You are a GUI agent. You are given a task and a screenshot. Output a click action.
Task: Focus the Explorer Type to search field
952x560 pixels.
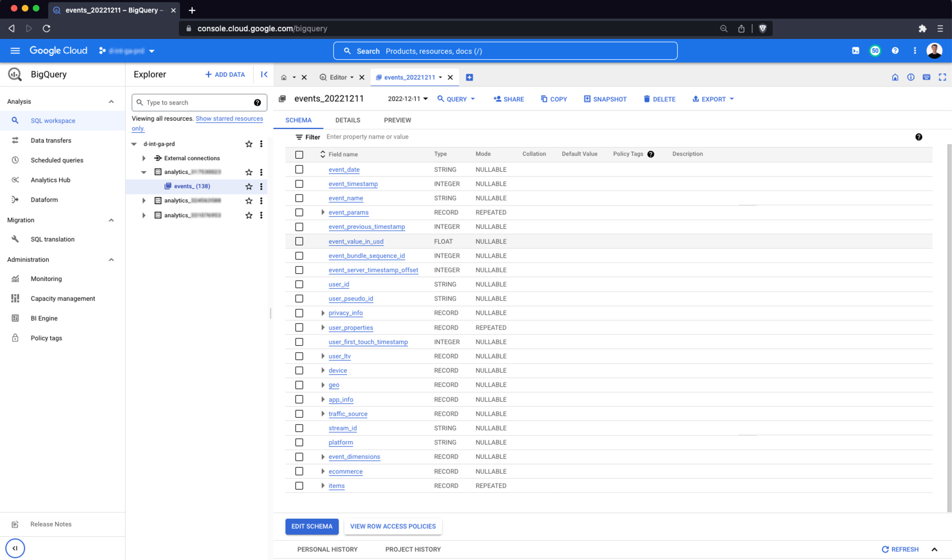[199, 103]
